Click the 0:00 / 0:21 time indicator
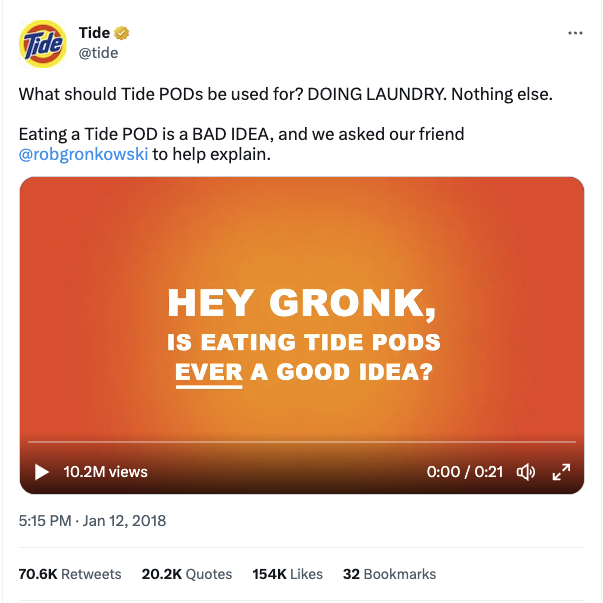Image resolution: width=603 pixels, height=603 pixels. (464, 472)
